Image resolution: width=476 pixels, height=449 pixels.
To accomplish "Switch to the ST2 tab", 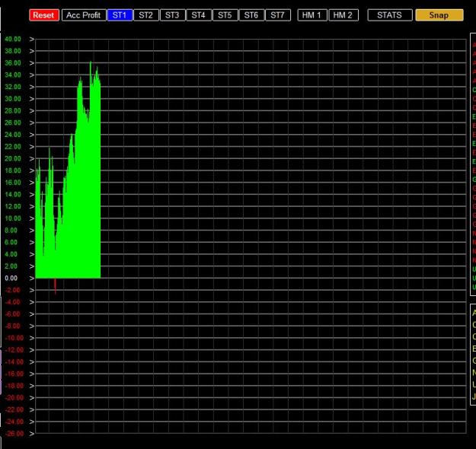I will click(x=146, y=15).
